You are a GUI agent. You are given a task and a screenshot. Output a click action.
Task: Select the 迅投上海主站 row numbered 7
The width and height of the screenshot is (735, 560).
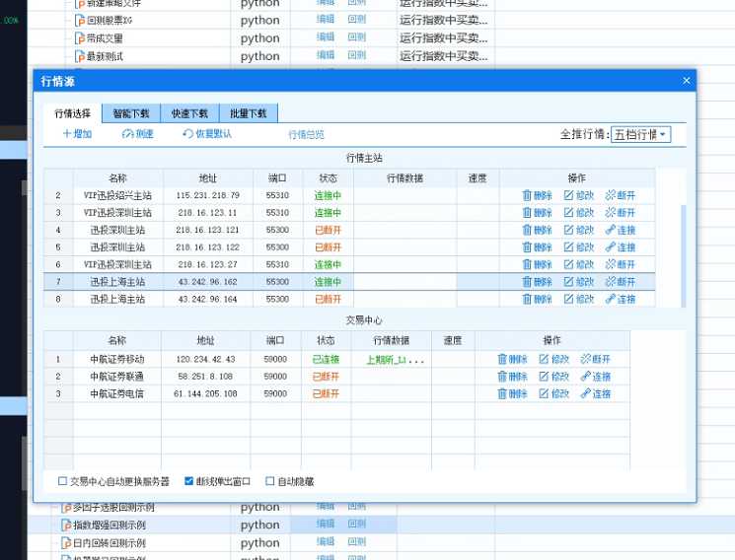[x=349, y=282]
